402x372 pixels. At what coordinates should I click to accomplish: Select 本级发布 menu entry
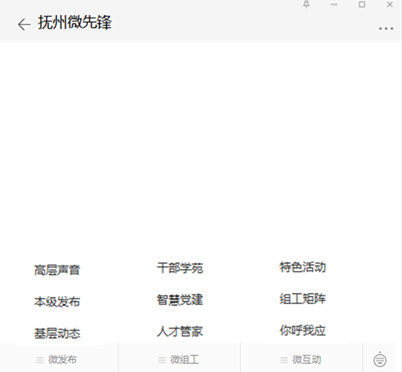57,302
